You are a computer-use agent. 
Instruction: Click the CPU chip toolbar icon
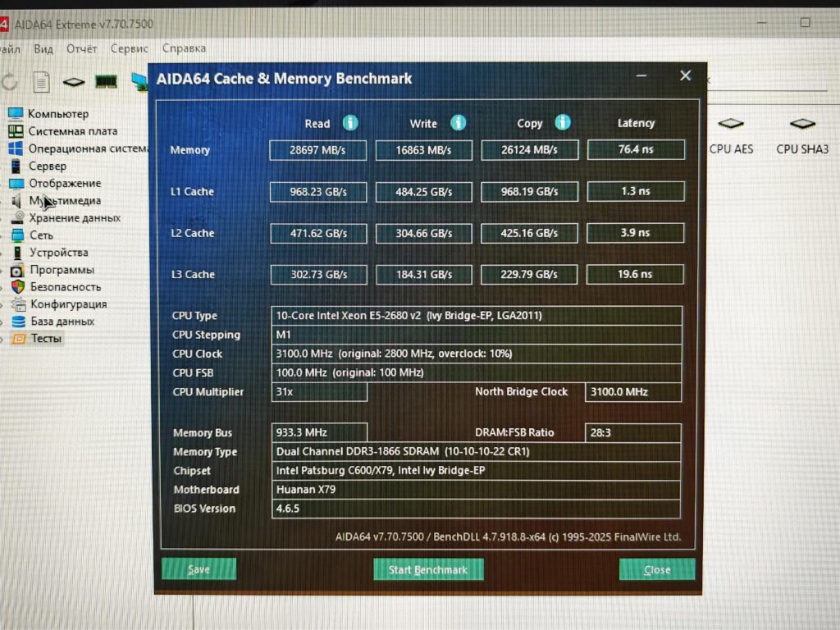(73, 81)
